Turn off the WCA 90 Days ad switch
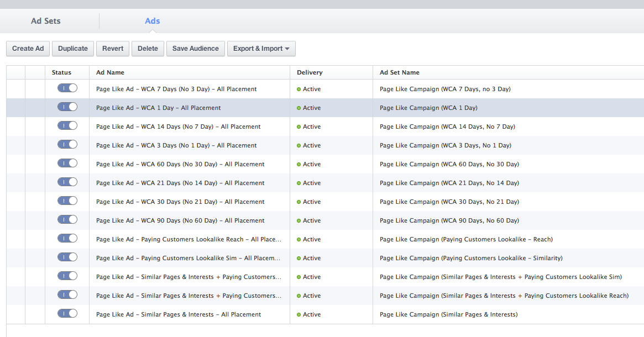Screen dimensions: 644x337 click(x=67, y=220)
